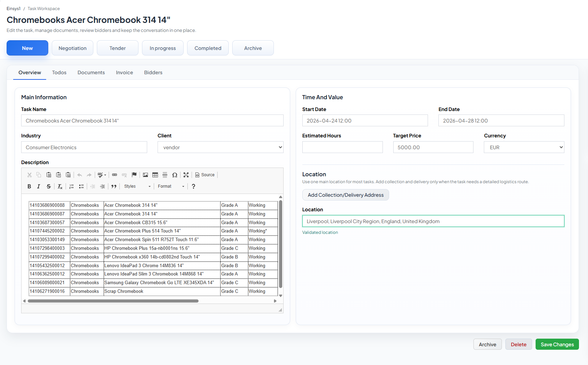The image size is (588, 365).
Task: Insert a numbered list
Action: [72, 186]
